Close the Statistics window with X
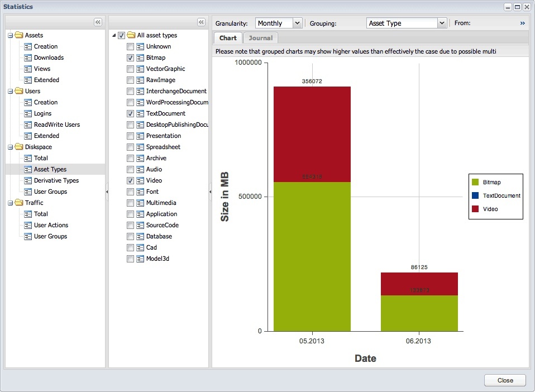 (x=527, y=7)
